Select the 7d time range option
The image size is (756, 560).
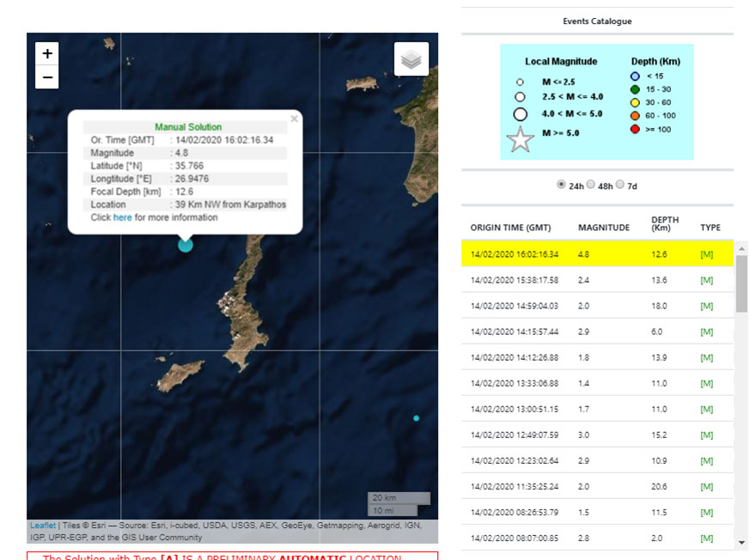click(x=620, y=185)
